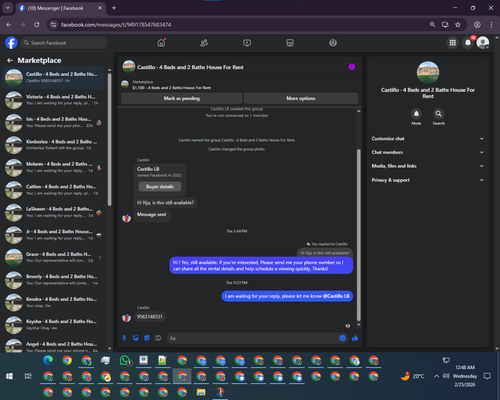Click the More options button

301,98
